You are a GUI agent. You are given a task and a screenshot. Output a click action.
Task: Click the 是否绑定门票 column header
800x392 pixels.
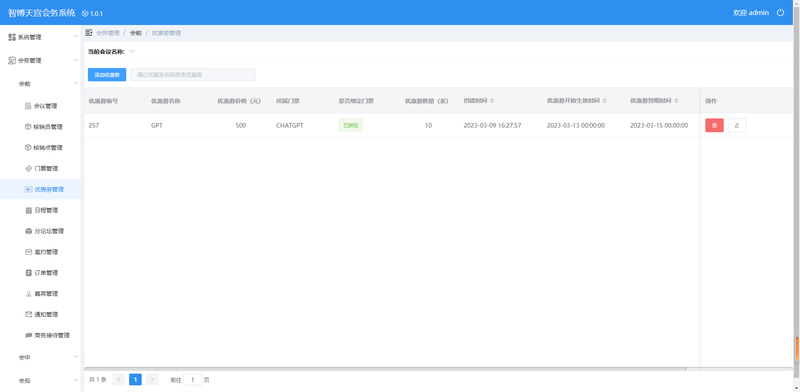click(x=356, y=101)
